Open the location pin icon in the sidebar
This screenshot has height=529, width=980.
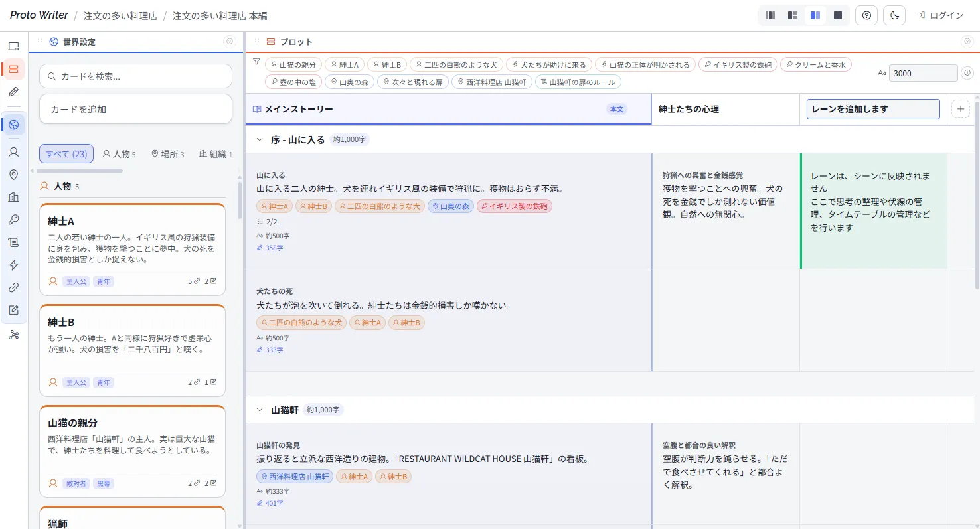pyautogui.click(x=14, y=174)
